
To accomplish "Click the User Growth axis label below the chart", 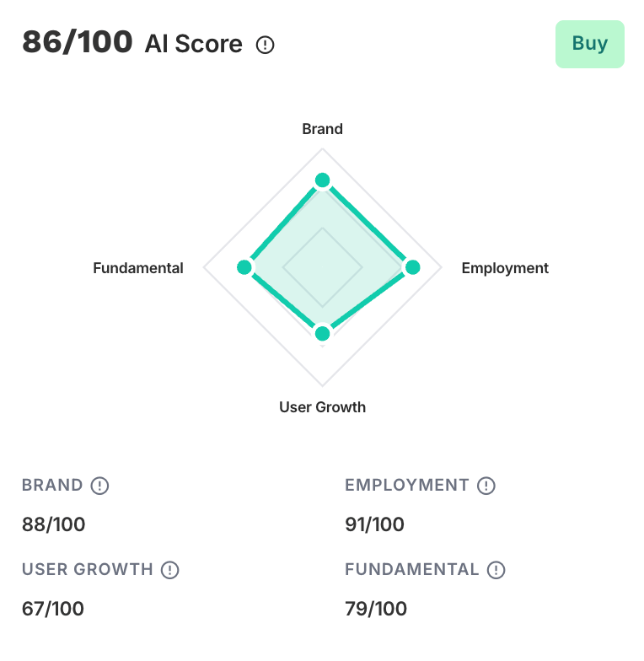I will [322, 407].
